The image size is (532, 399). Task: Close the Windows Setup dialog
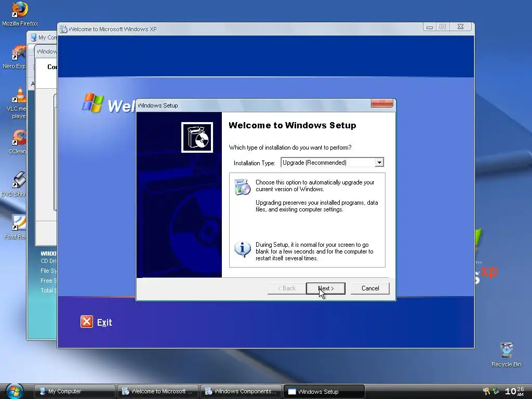coord(382,103)
